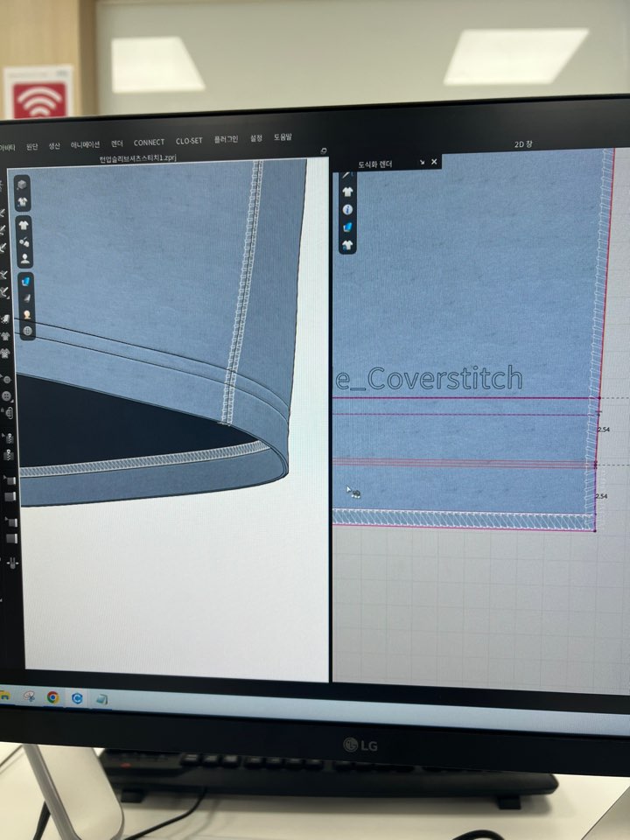Image resolution: width=630 pixels, height=840 pixels.
Task: Click undock arrow on 도식화 렌더 panel
Action: coord(422,162)
